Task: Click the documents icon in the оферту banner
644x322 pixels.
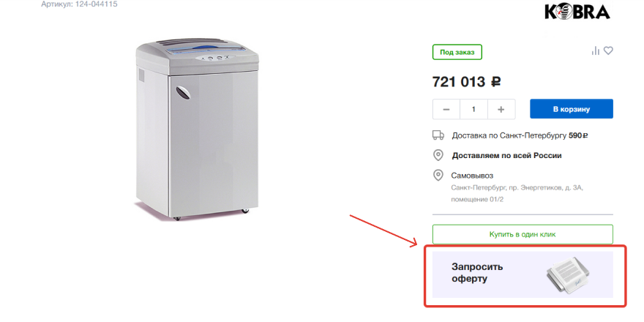Action: coord(568,274)
